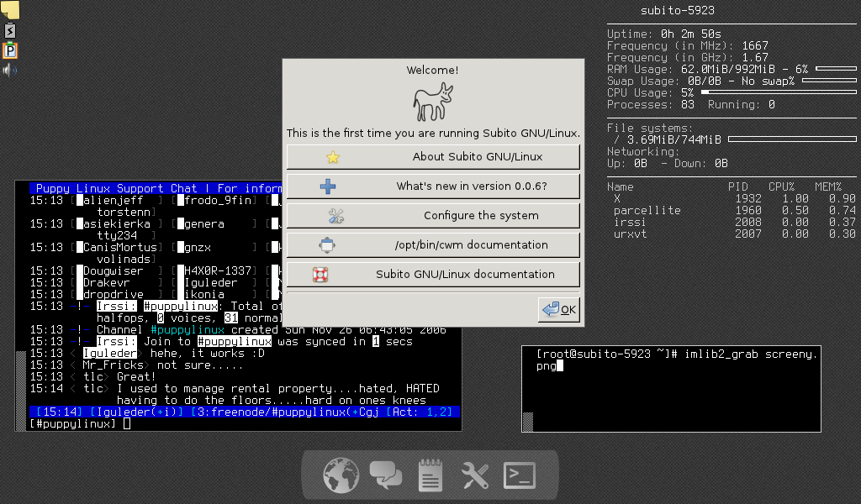Click OK in the Welcome dialog
This screenshot has width=861, height=504.
pyautogui.click(x=559, y=310)
